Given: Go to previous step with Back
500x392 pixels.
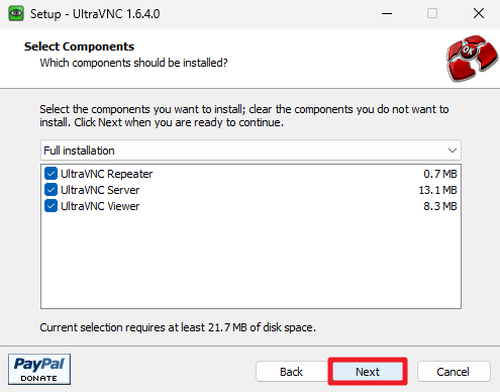Looking at the screenshot, I should (x=291, y=372).
